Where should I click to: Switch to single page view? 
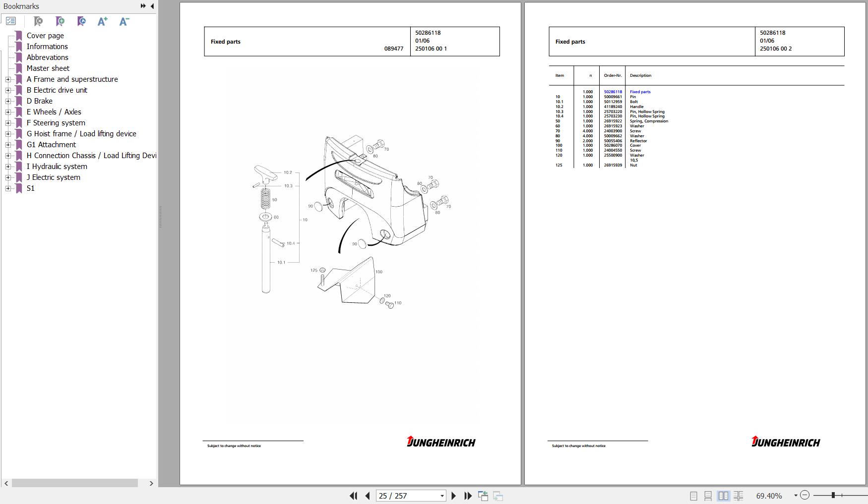click(693, 496)
